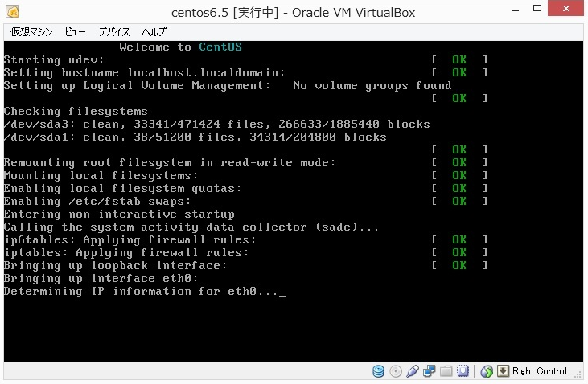Click the 'Starting udev:' line

click(54, 60)
